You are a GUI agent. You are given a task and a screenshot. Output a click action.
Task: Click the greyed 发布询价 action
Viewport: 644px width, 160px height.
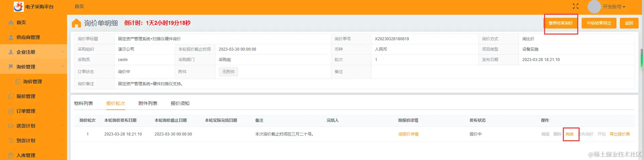(x=586, y=134)
